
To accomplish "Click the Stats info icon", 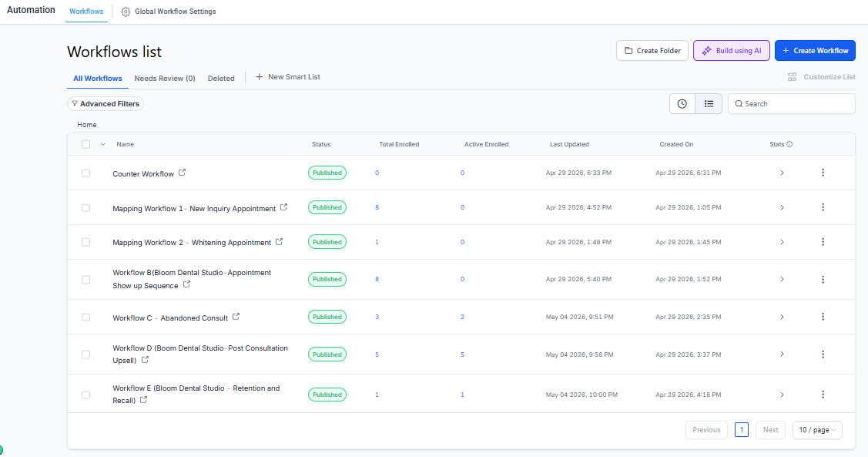I will pos(789,144).
